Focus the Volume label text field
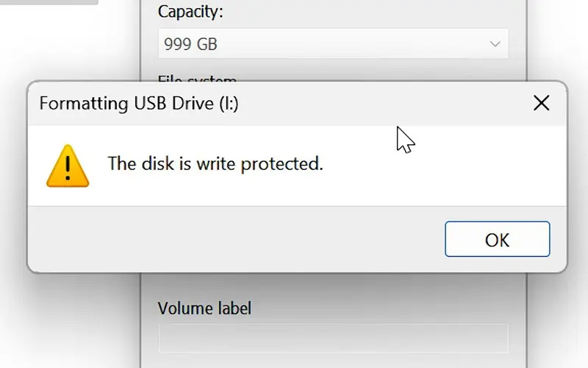This screenshot has width=588, height=368. click(x=332, y=338)
